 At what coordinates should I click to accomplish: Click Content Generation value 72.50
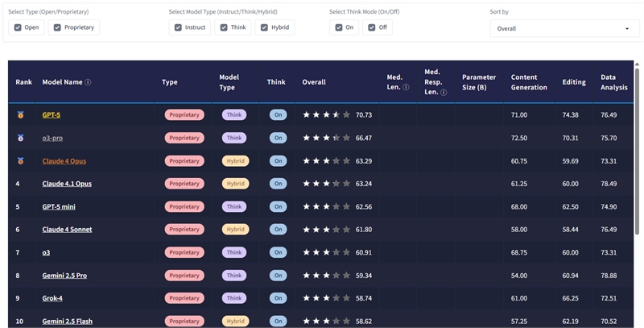click(519, 138)
